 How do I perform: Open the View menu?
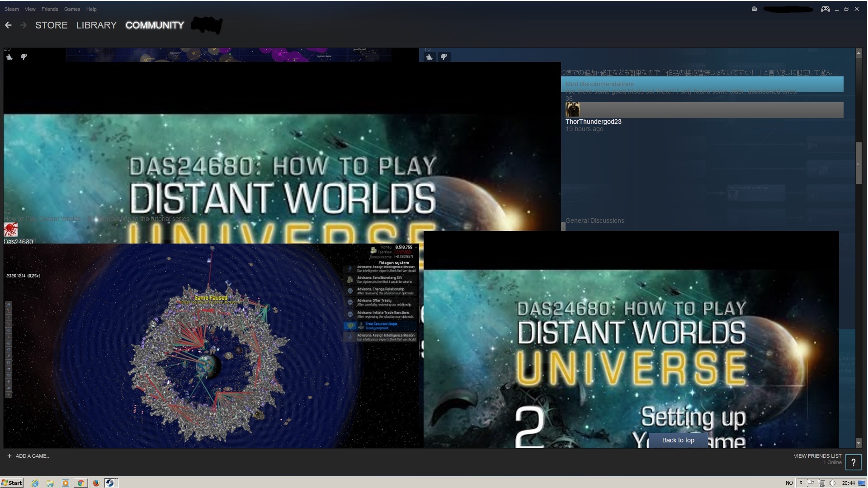pos(30,9)
